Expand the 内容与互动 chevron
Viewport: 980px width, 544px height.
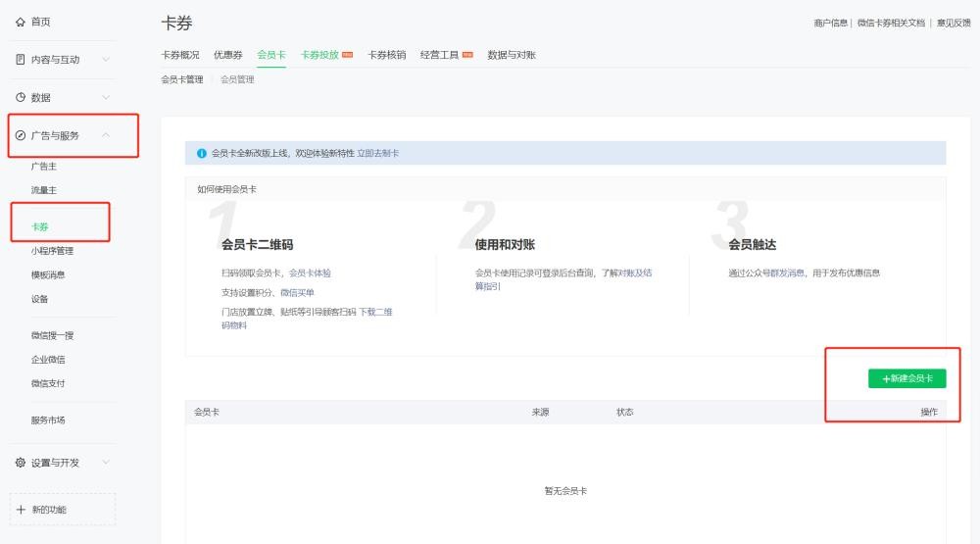point(106,60)
